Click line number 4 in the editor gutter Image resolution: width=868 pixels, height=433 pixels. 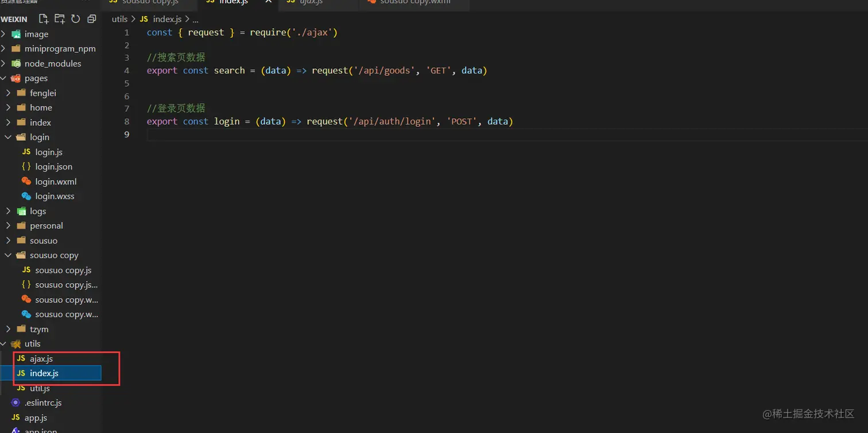127,71
